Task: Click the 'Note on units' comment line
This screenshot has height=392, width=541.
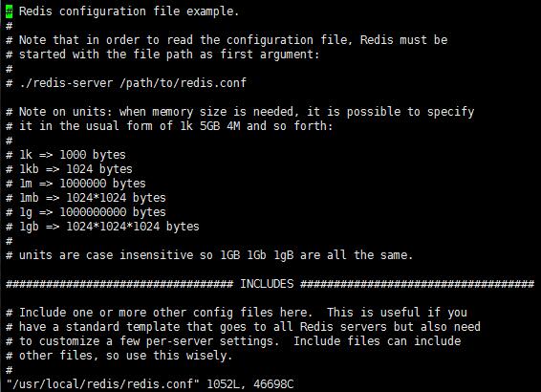Action: (x=240, y=112)
